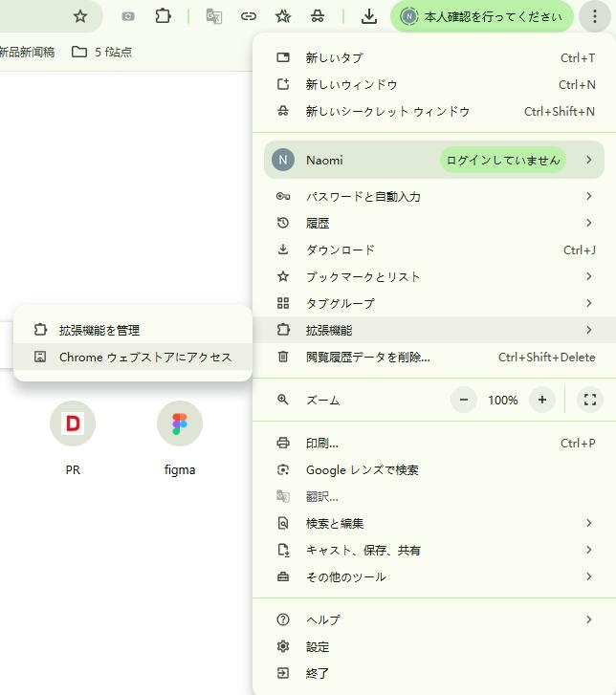This screenshot has width=616, height=695.
Task: Click the 100% zoom value
Action: tap(502, 401)
